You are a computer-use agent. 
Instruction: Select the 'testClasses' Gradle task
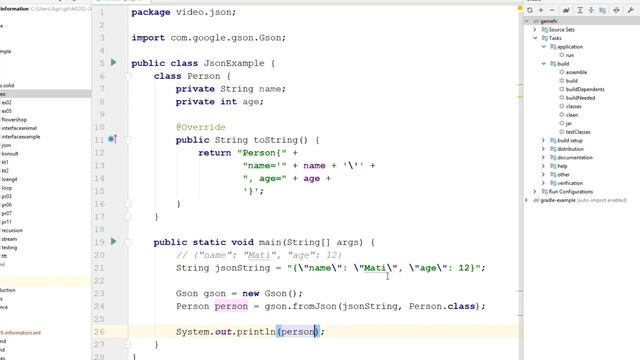[578, 132]
